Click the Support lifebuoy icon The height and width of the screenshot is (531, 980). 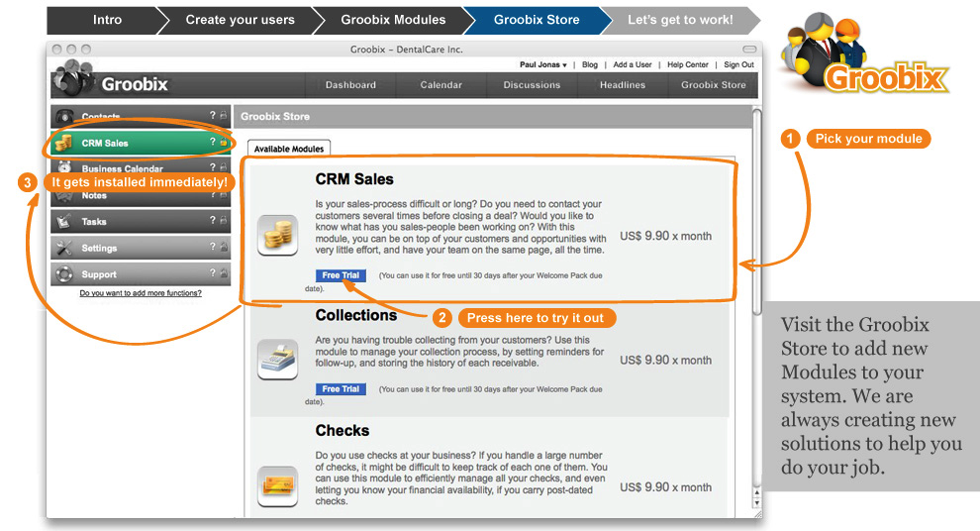pos(63,274)
